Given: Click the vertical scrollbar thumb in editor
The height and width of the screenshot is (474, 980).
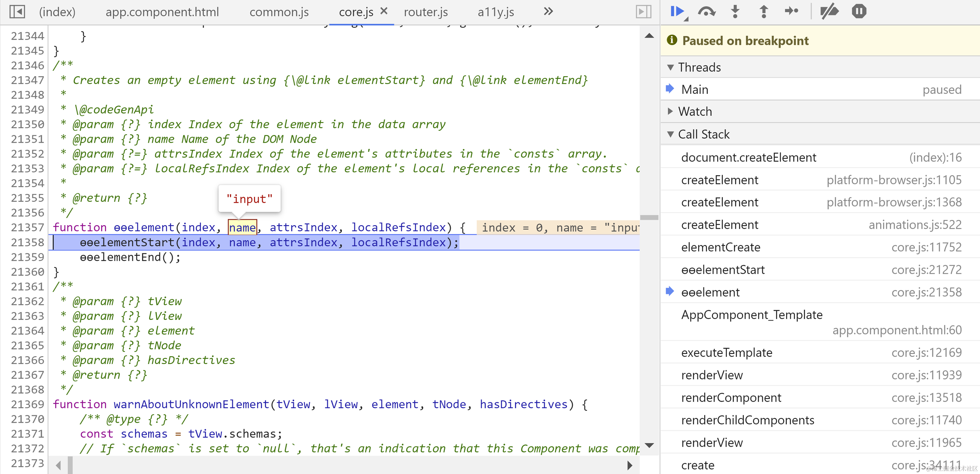Looking at the screenshot, I should click(x=649, y=217).
